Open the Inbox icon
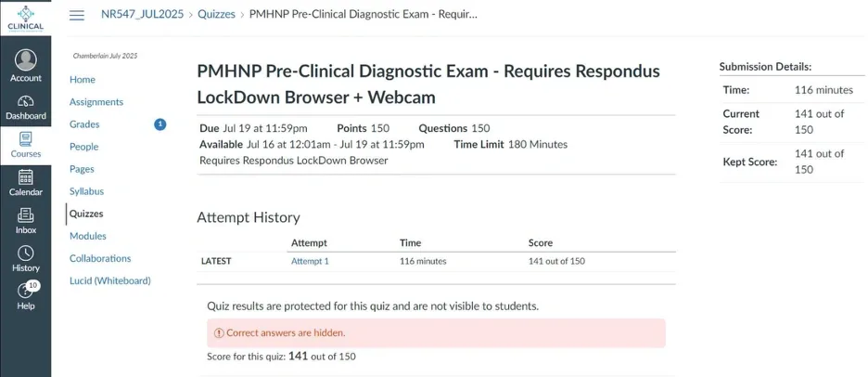Viewport: 868px width, 377px height. tap(25, 215)
